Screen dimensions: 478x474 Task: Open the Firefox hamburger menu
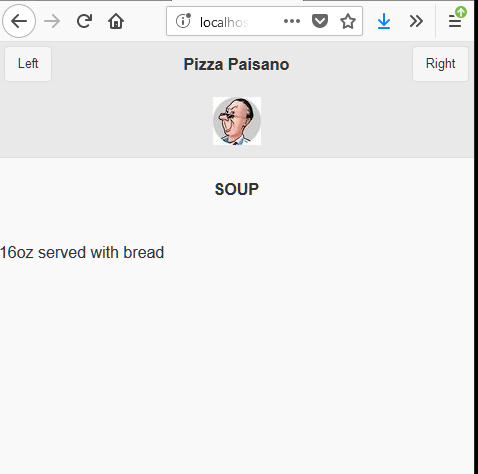tap(455, 22)
